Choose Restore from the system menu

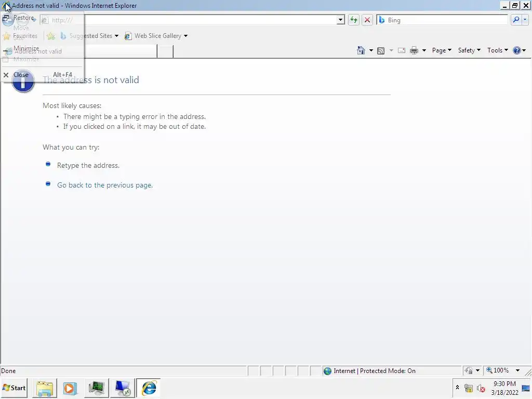pyautogui.click(x=42, y=18)
